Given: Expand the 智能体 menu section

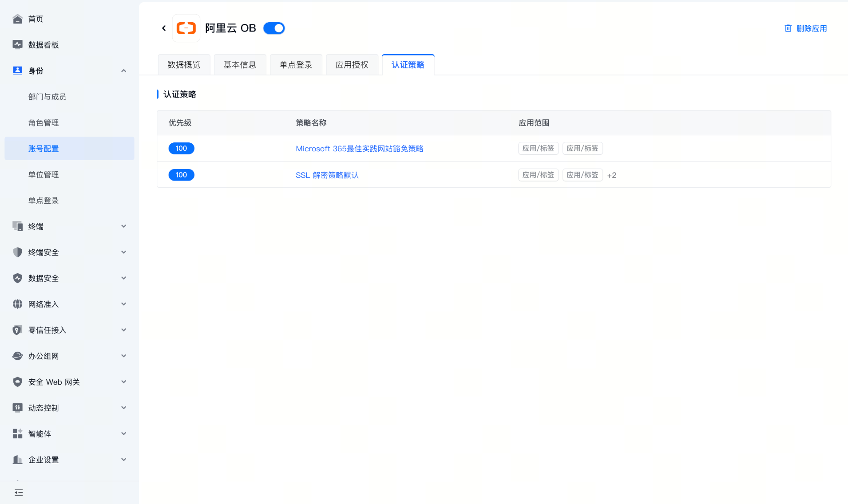Looking at the screenshot, I should [x=124, y=434].
